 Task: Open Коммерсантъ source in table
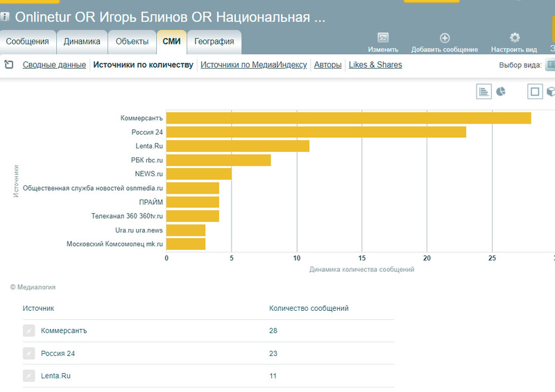tap(64, 331)
